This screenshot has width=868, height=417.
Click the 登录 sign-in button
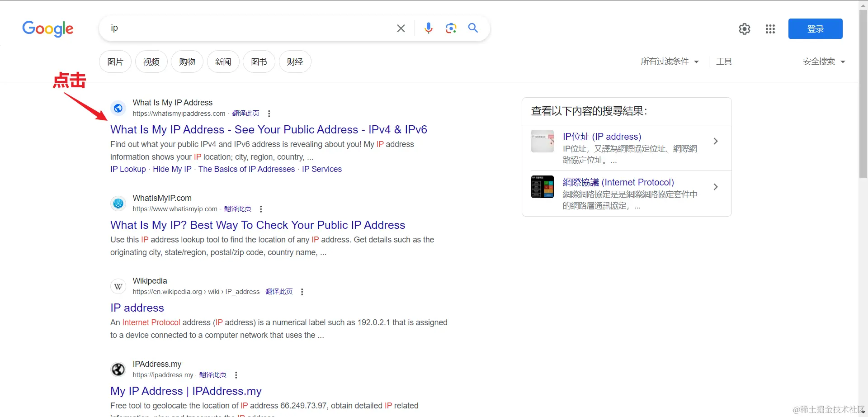[815, 29]
